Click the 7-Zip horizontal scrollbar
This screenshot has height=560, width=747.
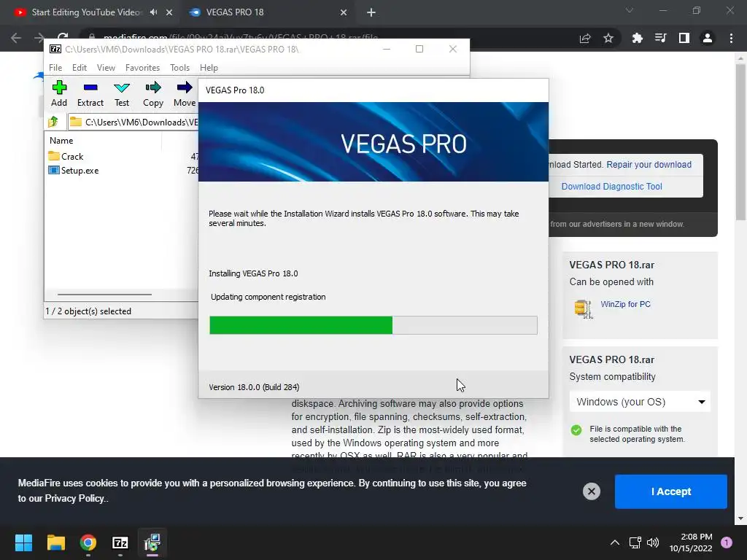coord(104,295)
